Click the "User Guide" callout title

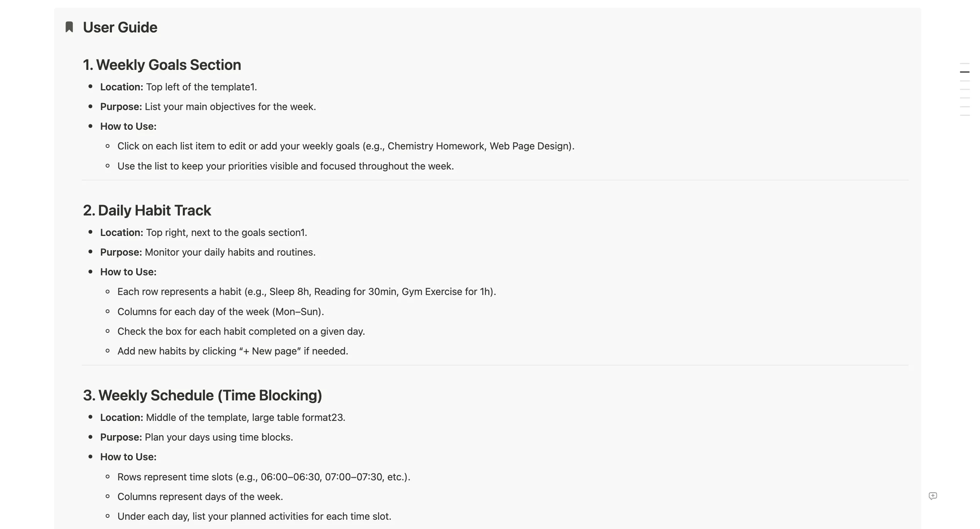120,27
